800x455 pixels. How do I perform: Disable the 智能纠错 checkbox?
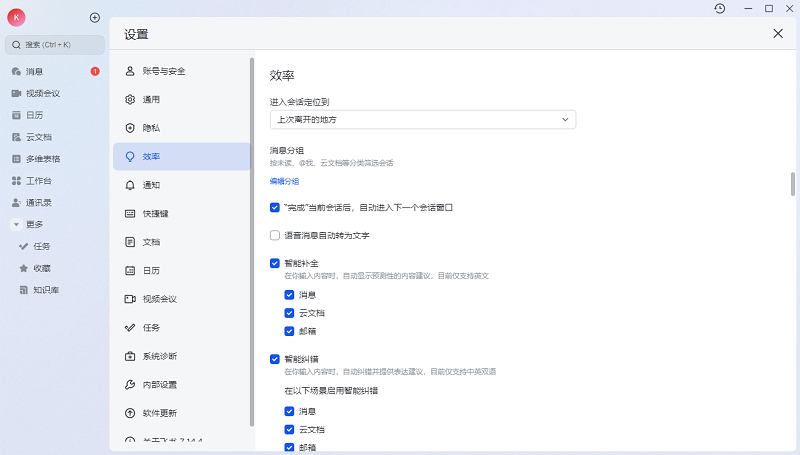[x=275, y=359]
